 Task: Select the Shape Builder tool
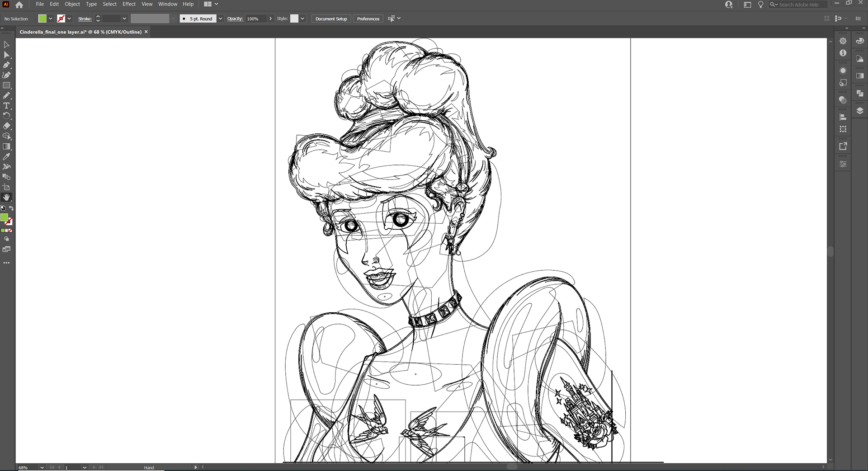pos(6,136)
